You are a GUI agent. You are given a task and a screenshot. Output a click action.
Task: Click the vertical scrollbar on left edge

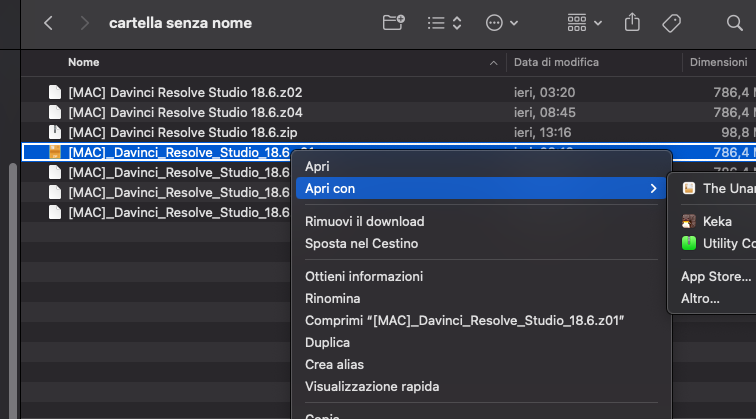click(13, 289)
